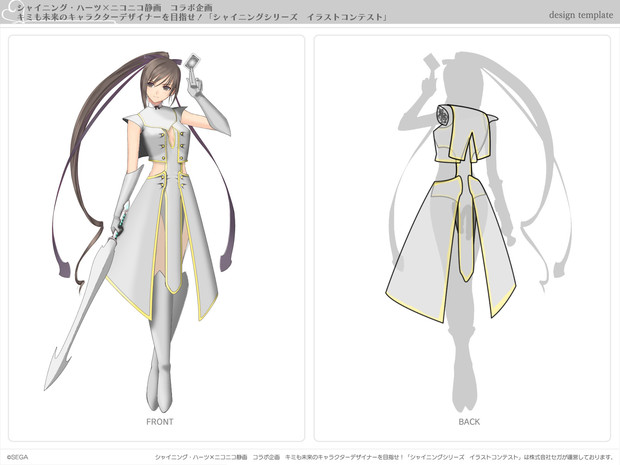Click the イラストコンテスト title line in the header
This screenshot has height=465, width=620.
tap(202, 17)
